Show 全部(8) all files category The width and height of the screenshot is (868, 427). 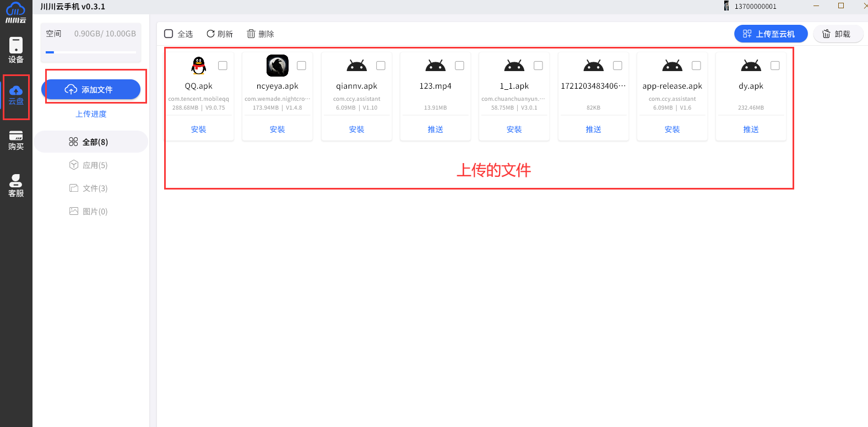(x=91, y=142)
